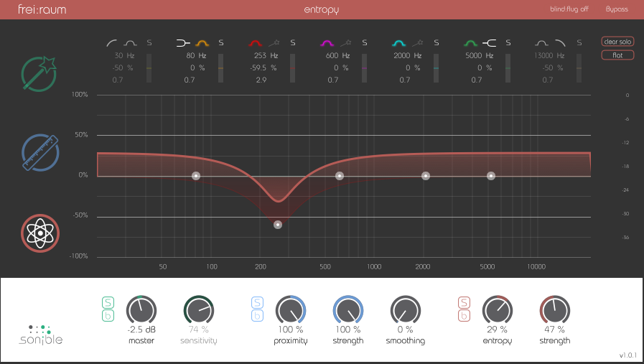Click red bell icon of 253 Hz band
This screenshot has height=364, width=644.
pos(256,43)
